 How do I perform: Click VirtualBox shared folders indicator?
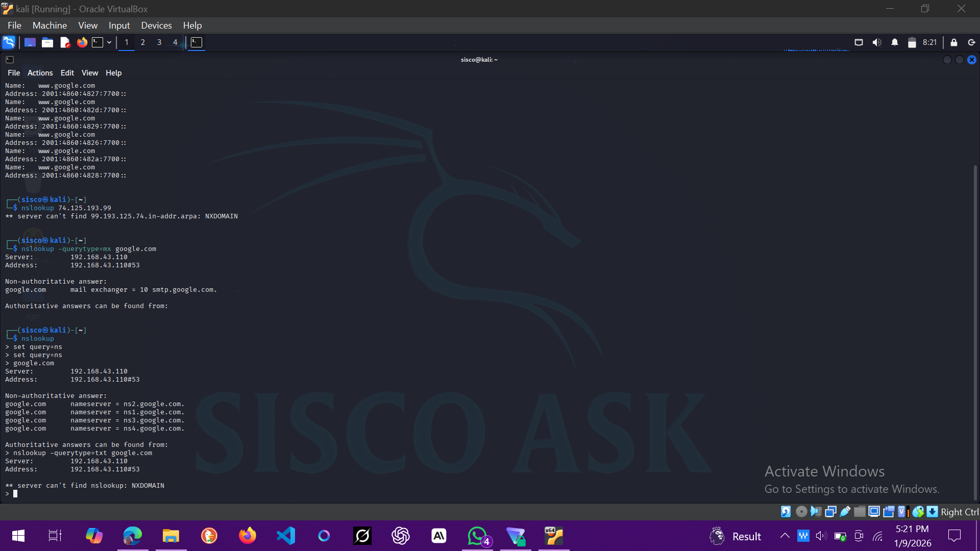[x=860, y=512]
